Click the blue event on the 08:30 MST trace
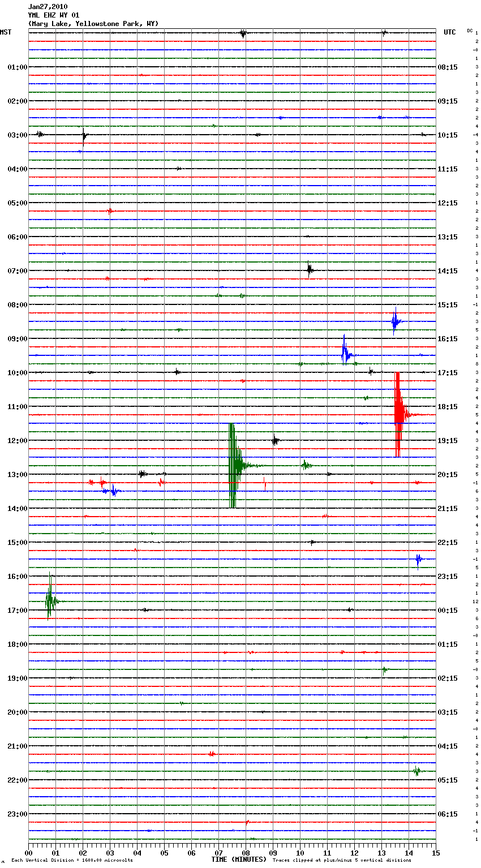Image resolution: width=481 pixels, height=868 pixels. click(x=396, y=321)
